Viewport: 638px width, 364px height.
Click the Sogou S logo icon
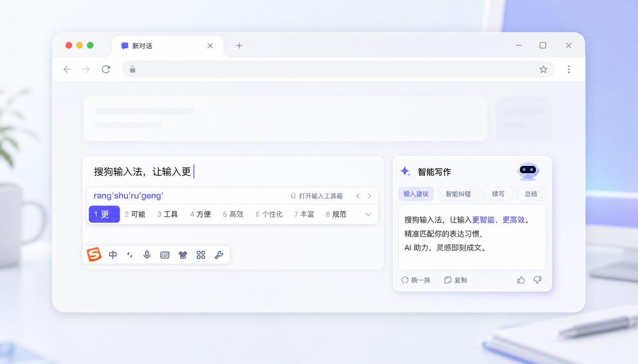[94, 255]
